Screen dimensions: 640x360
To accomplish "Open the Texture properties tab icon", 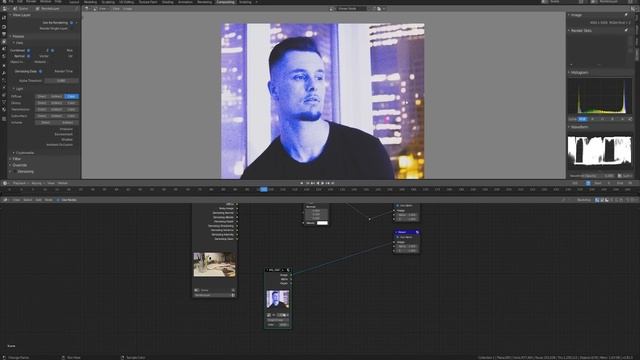I will [x=4, y=119].
